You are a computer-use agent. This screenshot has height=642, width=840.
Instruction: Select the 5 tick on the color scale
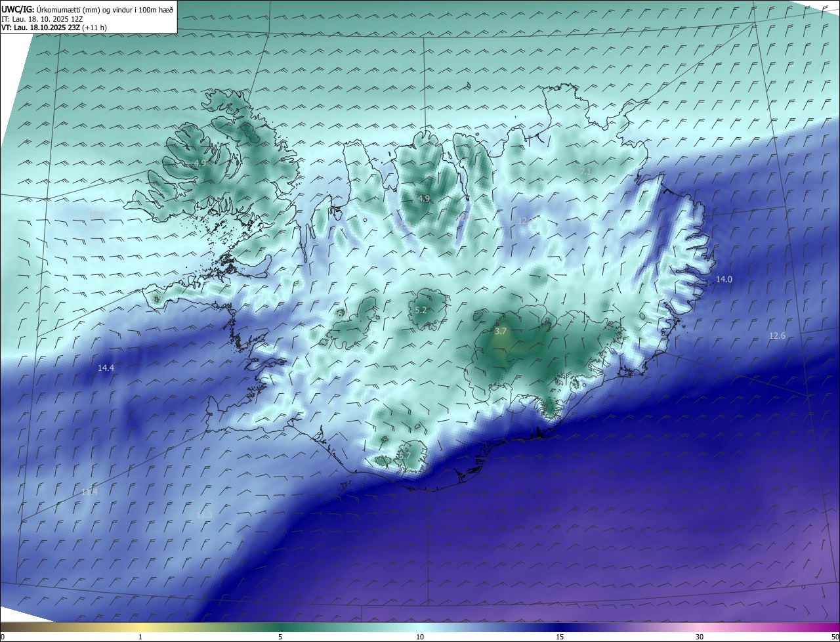[x=280, y=637]
